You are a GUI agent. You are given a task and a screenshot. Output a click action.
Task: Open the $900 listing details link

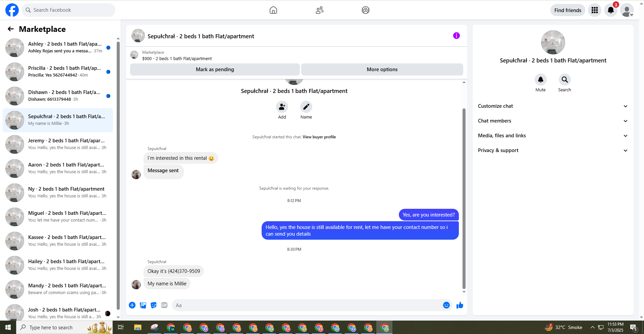click(x=177, y=58)
